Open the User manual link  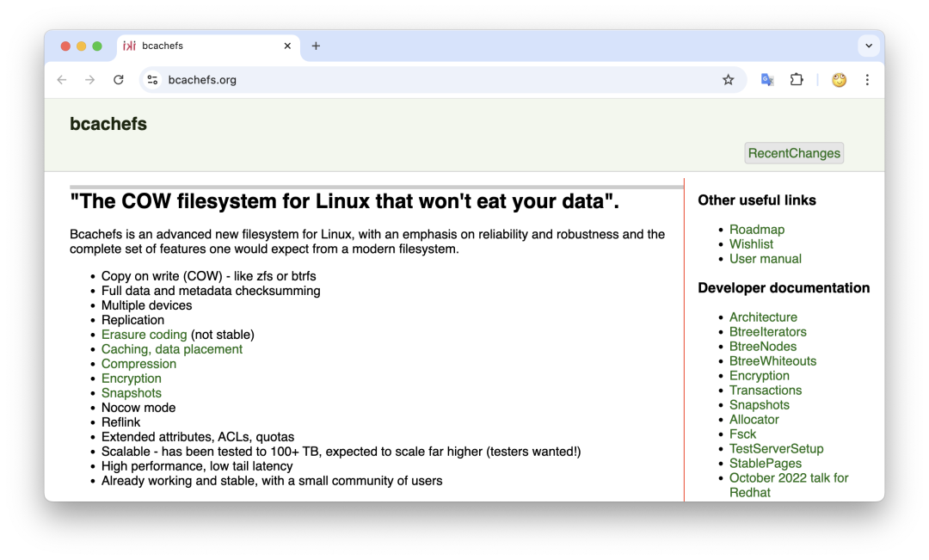coord(766,259)
